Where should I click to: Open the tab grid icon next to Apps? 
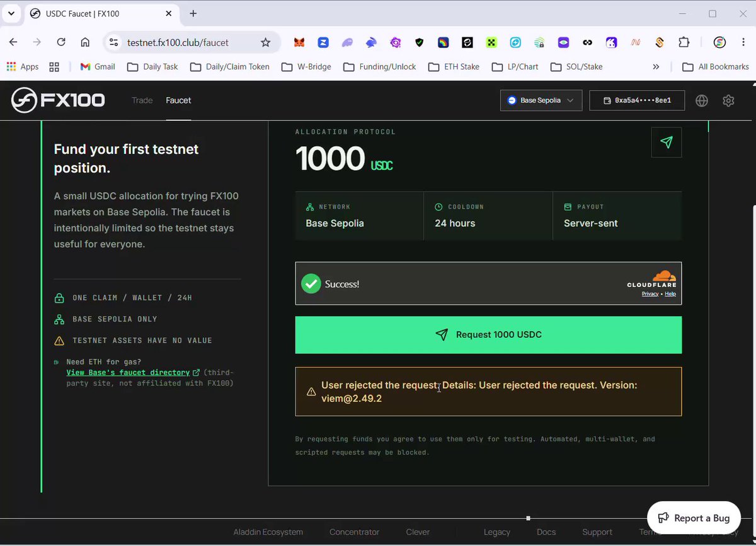(x=54, y=66)
